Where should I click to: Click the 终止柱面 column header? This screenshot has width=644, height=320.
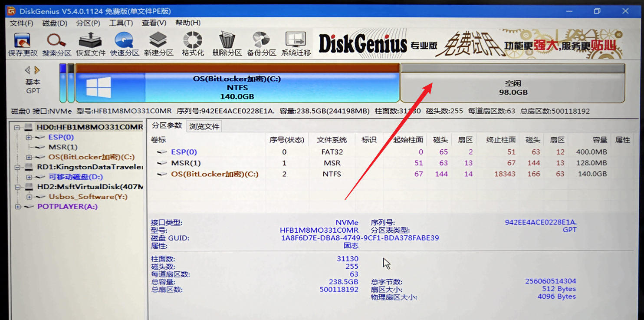click(498, 140)
